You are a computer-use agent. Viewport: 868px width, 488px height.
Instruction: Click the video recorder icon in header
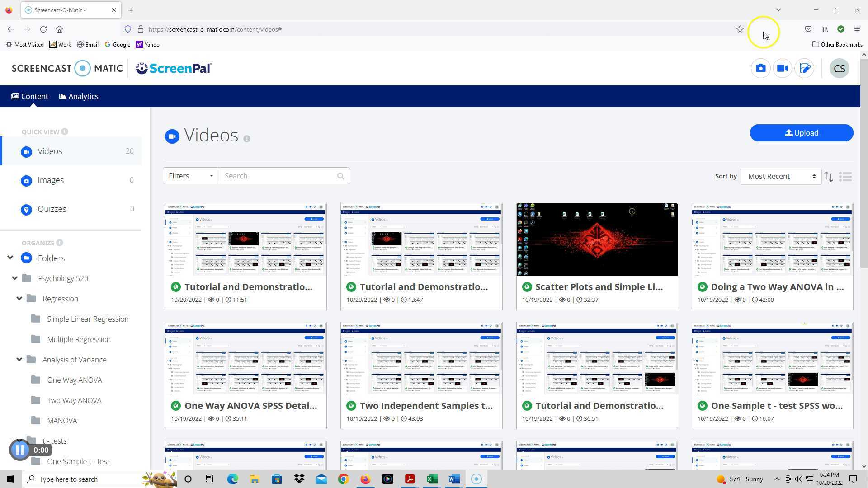pyautogui.click(x=783, y=68)
